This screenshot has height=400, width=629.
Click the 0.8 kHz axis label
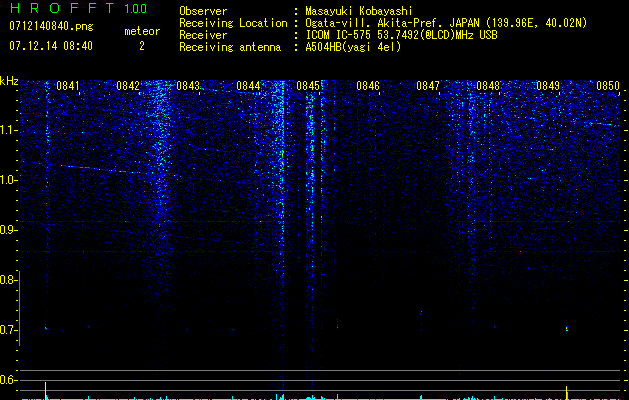click(x=8, y=280)
